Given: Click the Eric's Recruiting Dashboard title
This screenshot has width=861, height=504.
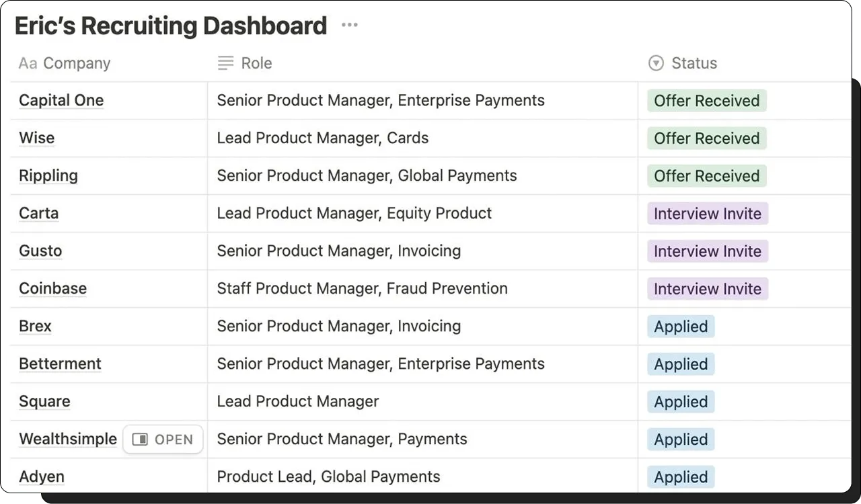Looking at the screenshot, I should pyautogui.click(x=171, y=26).
